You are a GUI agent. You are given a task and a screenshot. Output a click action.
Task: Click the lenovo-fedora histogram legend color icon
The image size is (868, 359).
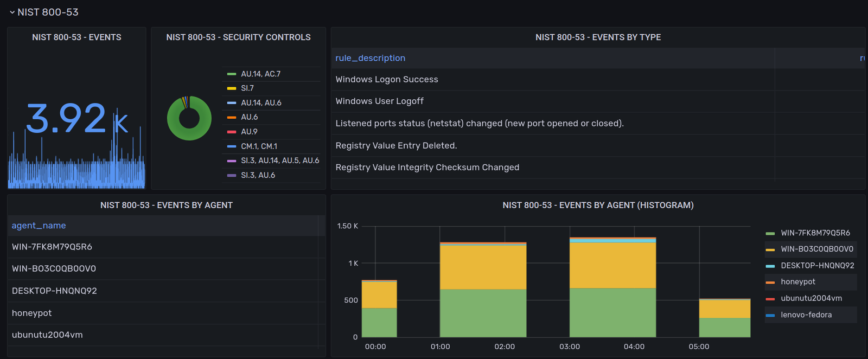tap(770, 315)
